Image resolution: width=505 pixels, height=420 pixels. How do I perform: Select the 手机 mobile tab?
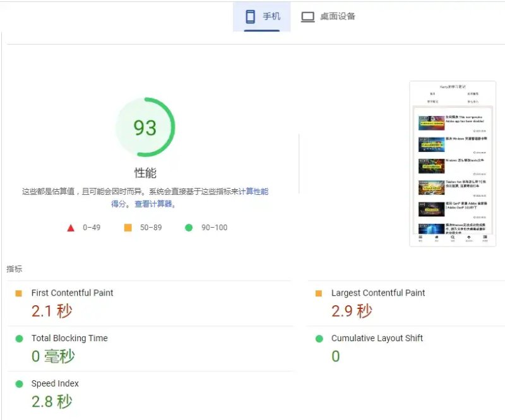[x=261, y=17]
